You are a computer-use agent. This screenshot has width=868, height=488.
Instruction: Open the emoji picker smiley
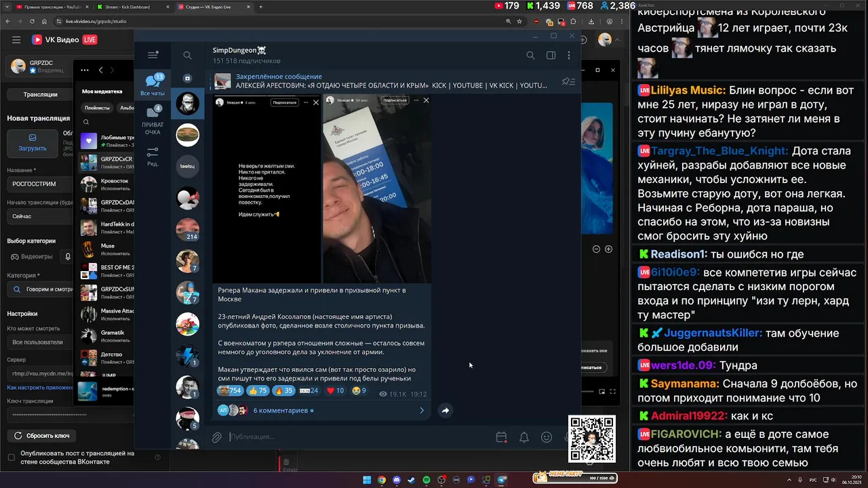pos(546,437)
